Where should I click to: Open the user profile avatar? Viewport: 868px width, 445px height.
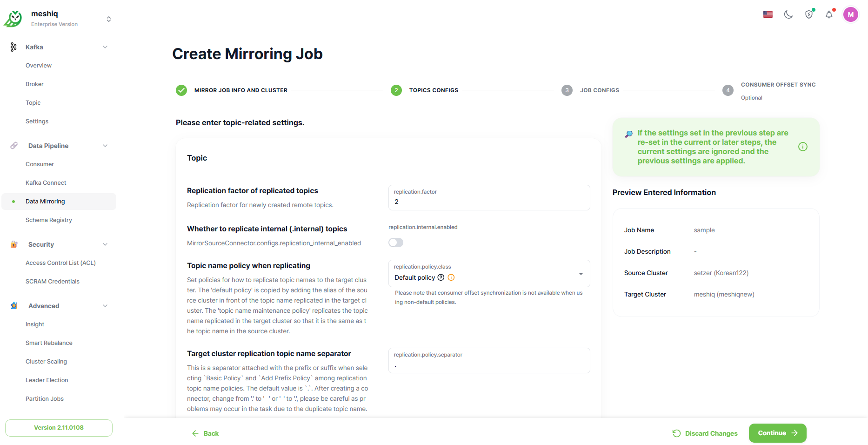[x=851, y=14]
